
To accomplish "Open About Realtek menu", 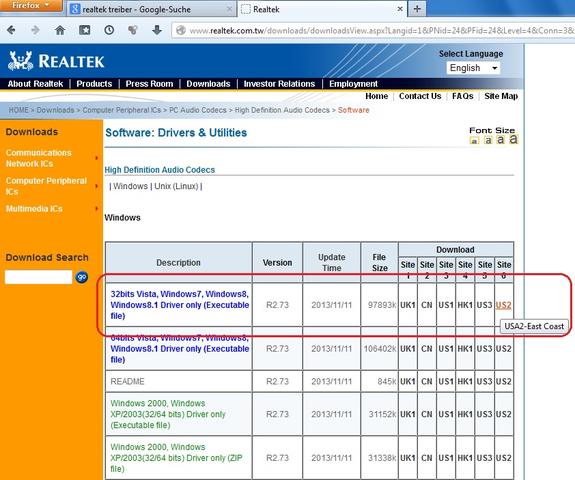I will pos(35,84).
